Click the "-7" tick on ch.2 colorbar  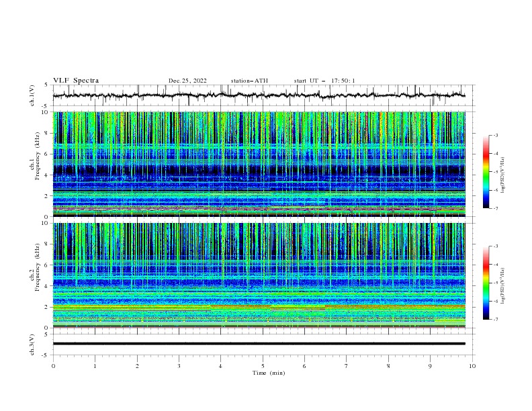(x=496, y=319)
